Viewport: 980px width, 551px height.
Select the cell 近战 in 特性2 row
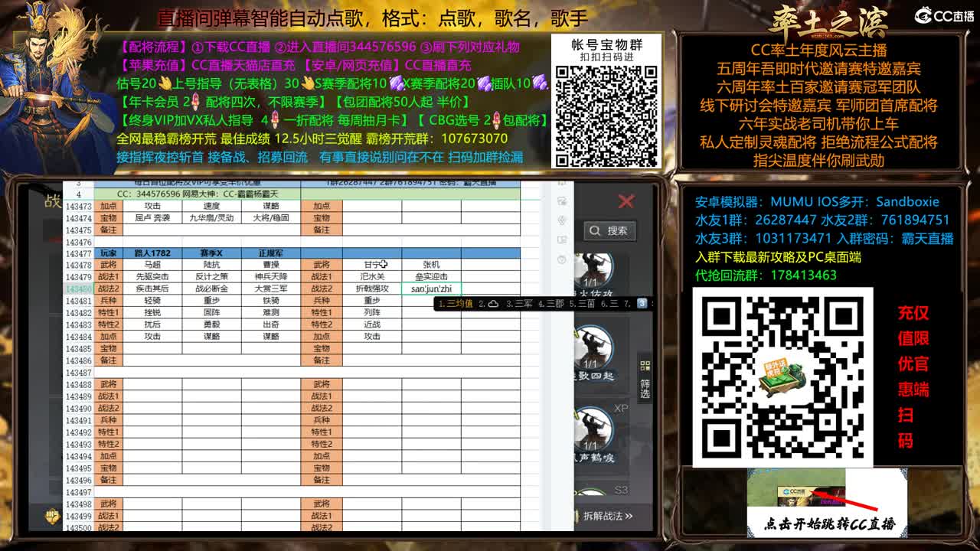[x=372, y=324]
